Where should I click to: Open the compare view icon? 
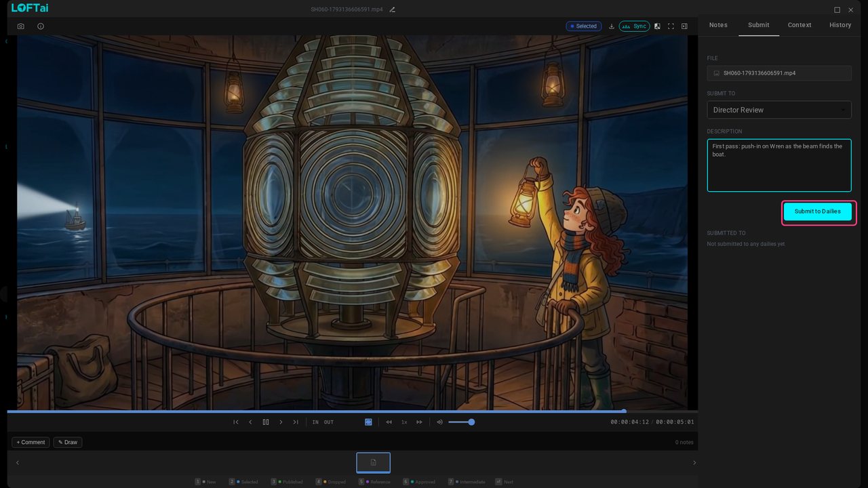pos(657,26)
